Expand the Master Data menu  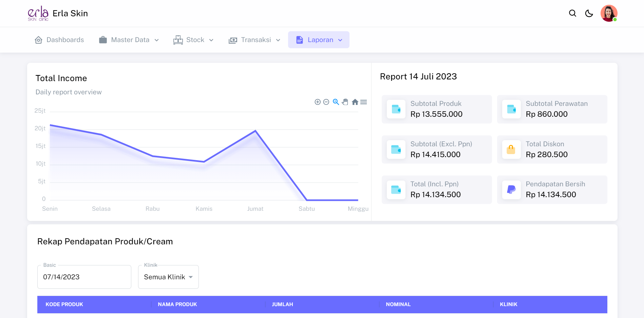(x=129, y=40)
